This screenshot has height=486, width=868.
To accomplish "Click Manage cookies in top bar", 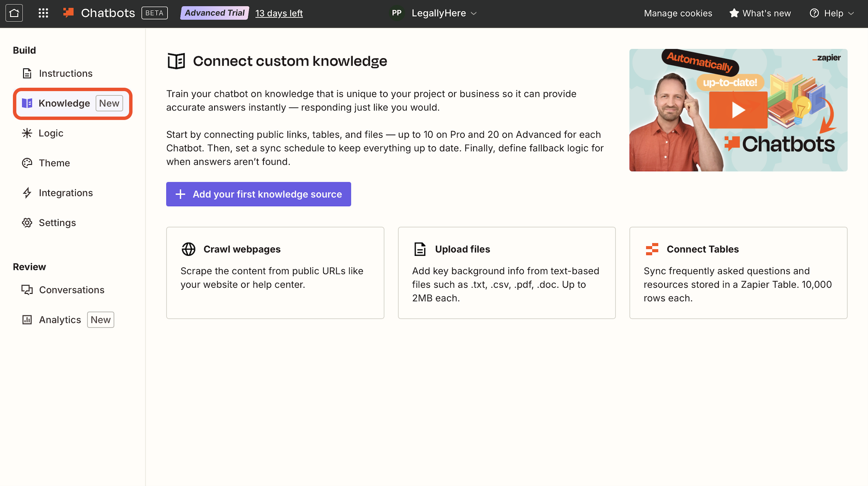I will click(x=678, y=13).
